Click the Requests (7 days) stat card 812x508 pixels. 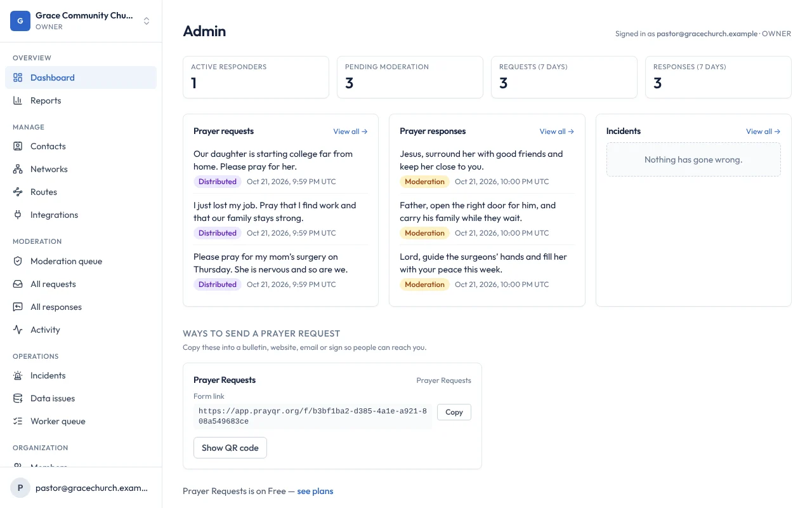pyautogui.click(x=564, y=77)
